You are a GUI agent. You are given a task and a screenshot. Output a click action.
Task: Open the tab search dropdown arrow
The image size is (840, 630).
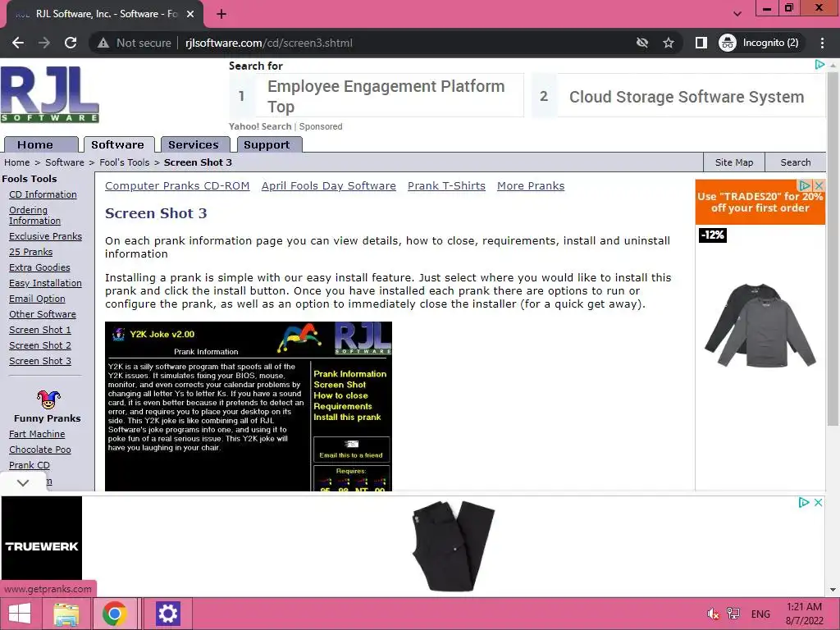(x=737, y=14)
